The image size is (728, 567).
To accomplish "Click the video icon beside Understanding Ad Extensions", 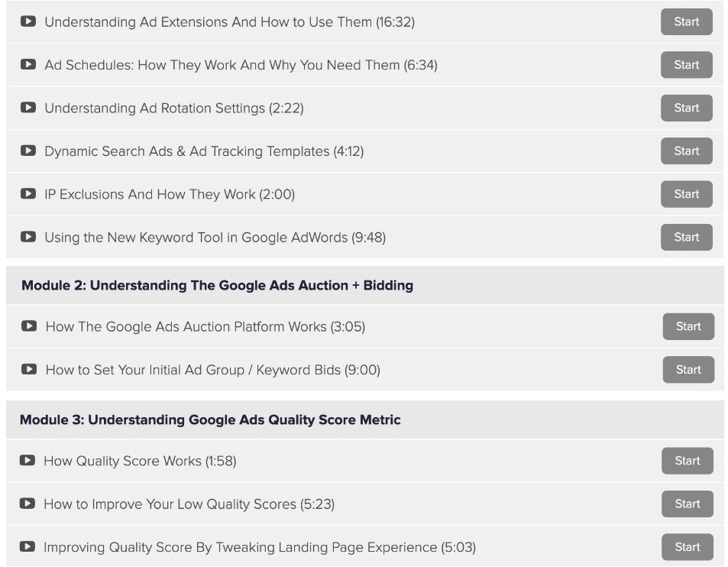I will click(x=28, y=21).
